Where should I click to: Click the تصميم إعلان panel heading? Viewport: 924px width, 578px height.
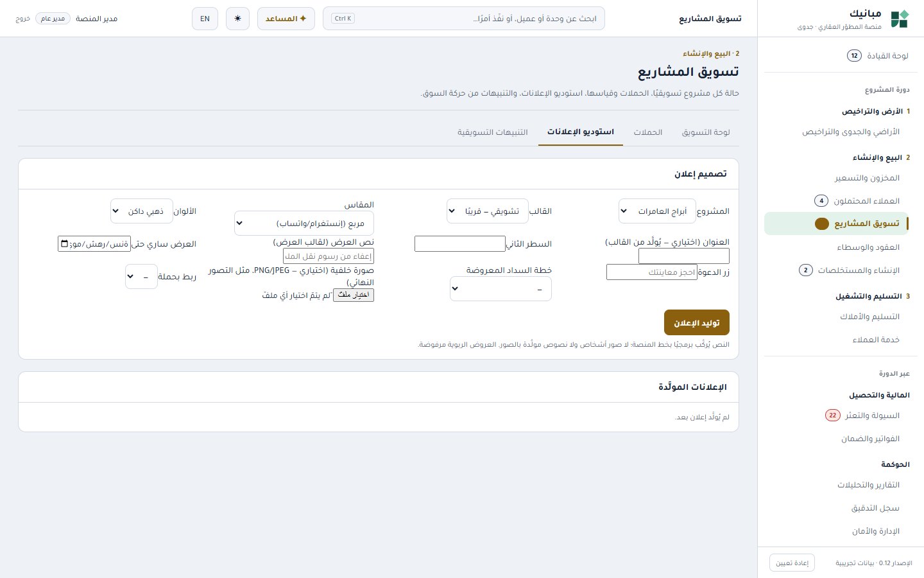700,174
